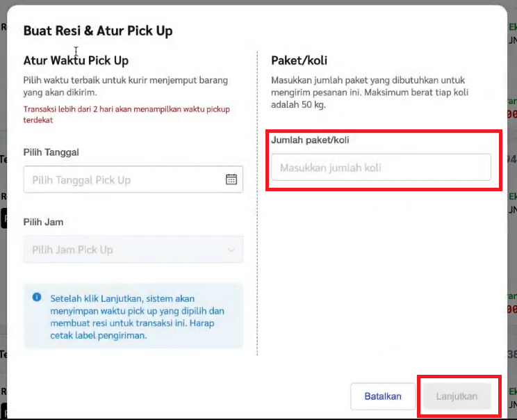The height and width of the screenshot is (420, 517).
Task: Focus the Masukkan jumlah koli input
Action: click(x=381, y=168)
